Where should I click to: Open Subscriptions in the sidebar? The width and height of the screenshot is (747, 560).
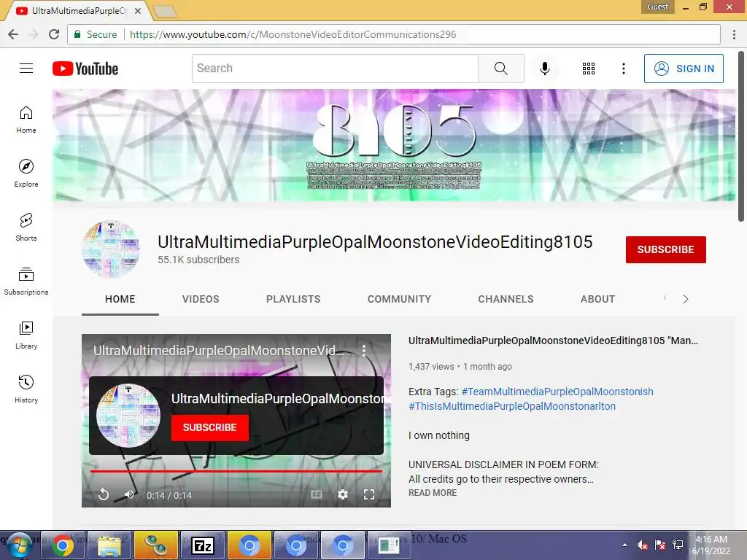pos(26,281)
